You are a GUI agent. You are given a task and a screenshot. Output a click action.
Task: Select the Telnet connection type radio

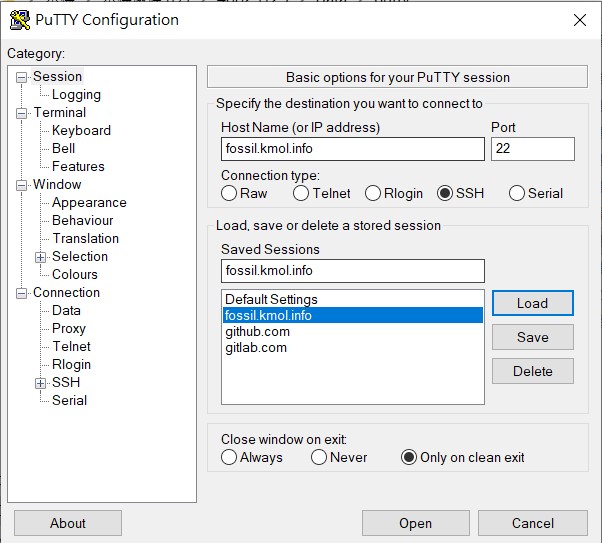click(301, 193)
